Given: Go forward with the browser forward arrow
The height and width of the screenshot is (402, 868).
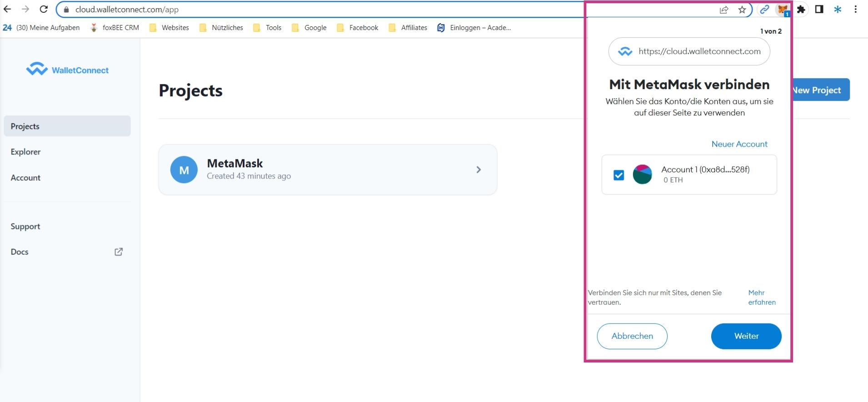Looking at the screenshot, I should point(25,9).
